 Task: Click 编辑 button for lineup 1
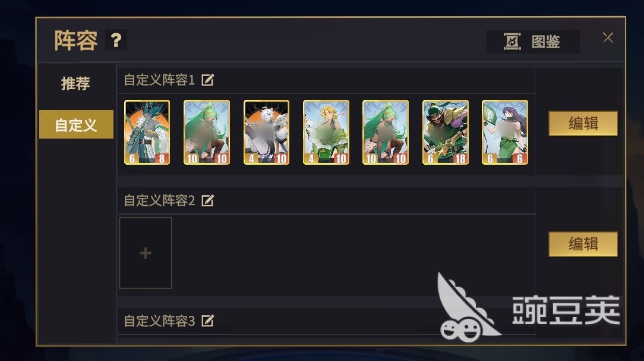tap(583, 123)
